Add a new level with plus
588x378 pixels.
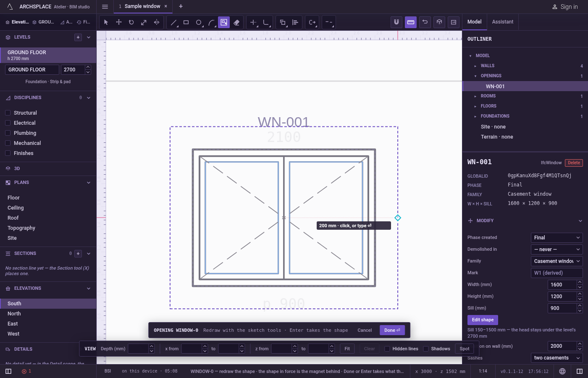coord(78,37)
